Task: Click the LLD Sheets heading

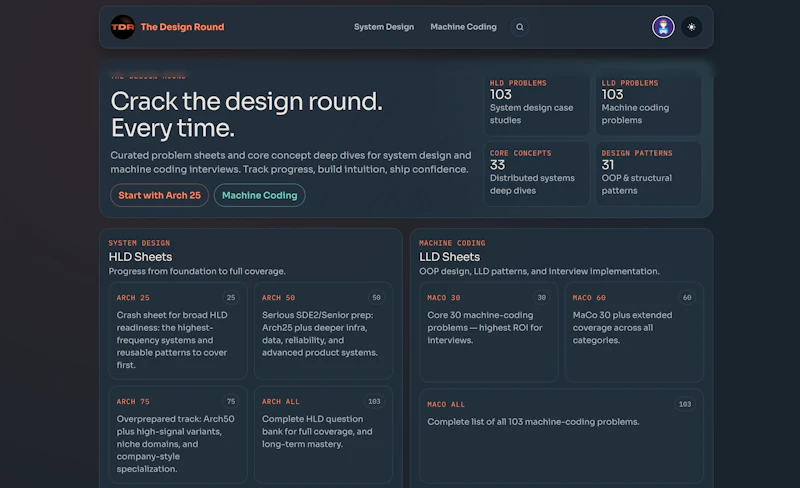Action: 449,257
